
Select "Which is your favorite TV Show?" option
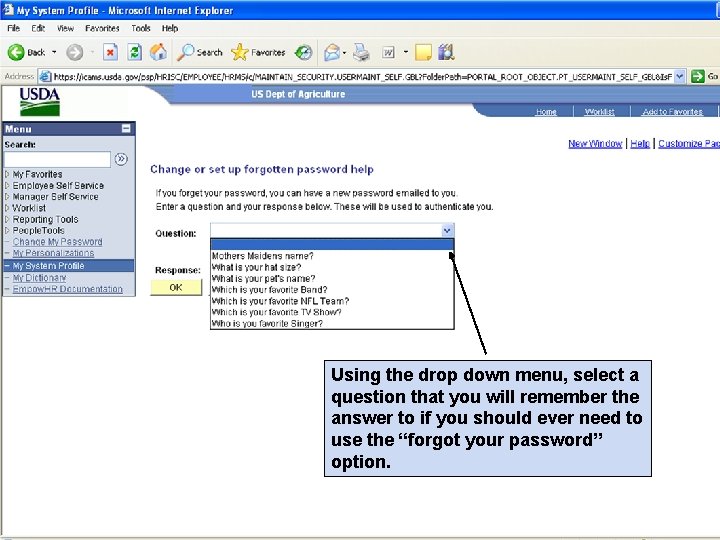coord(332,312)
